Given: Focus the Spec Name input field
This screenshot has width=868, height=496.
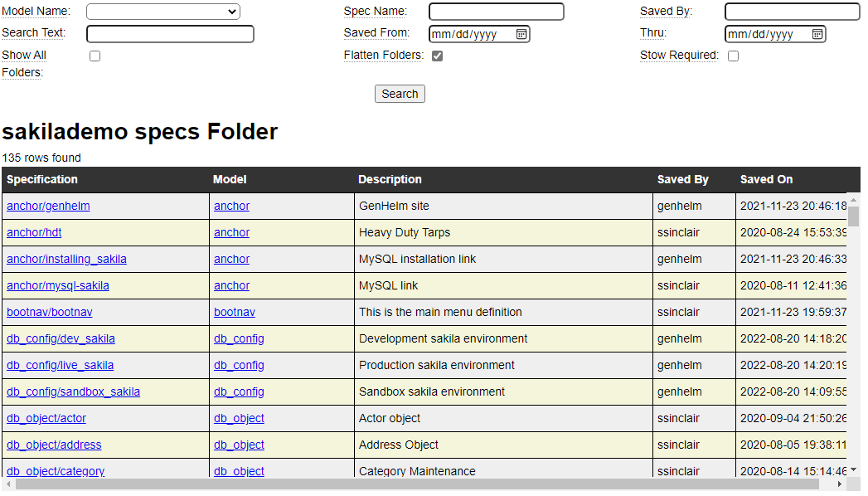Looking at the screenshot, I should click(496, 12).
